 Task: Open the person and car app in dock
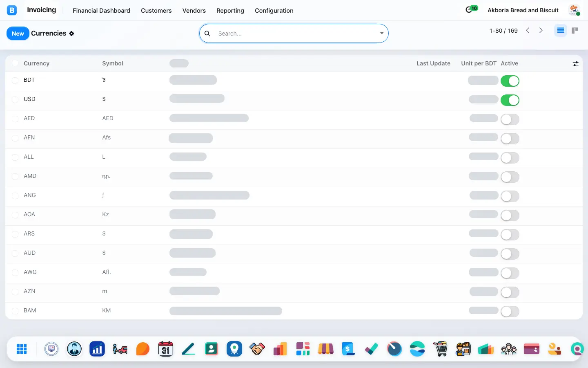pos(120,349)
